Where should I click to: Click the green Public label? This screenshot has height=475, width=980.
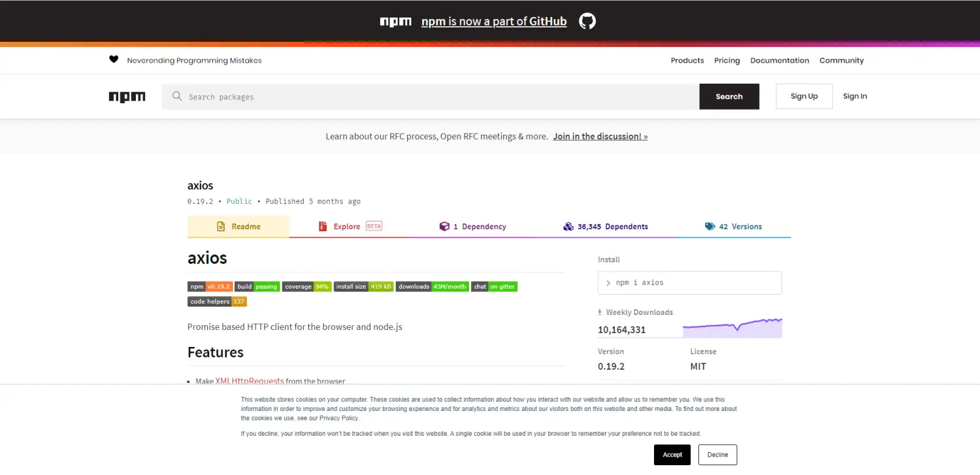click(239, 201)
